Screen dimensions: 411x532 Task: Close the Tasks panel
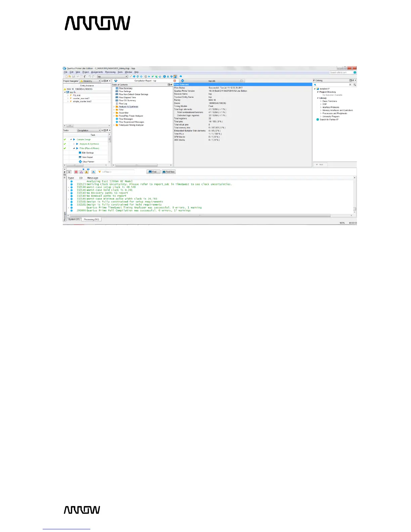click(109, 130)
